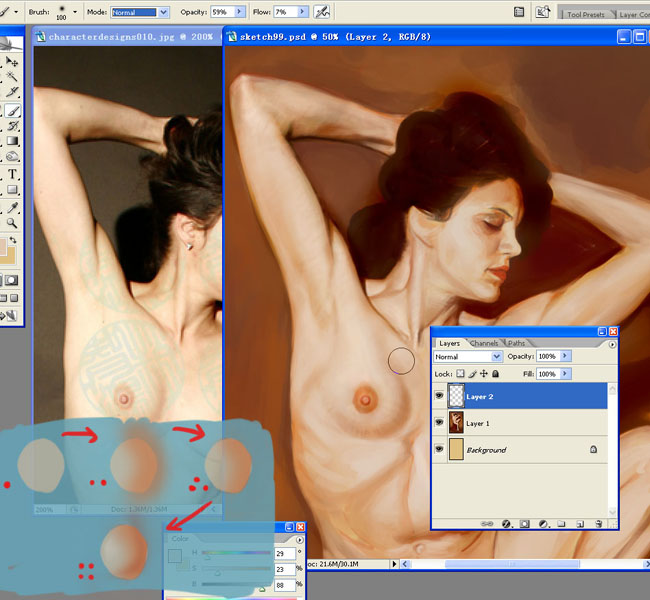Add a layer mask

tap(525, 524)
